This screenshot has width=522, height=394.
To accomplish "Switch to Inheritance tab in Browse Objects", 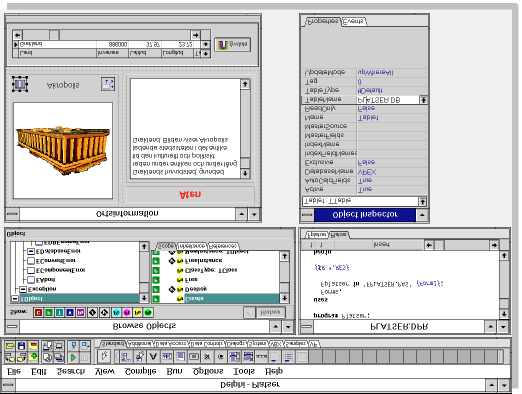I will [x=192, y=246].
